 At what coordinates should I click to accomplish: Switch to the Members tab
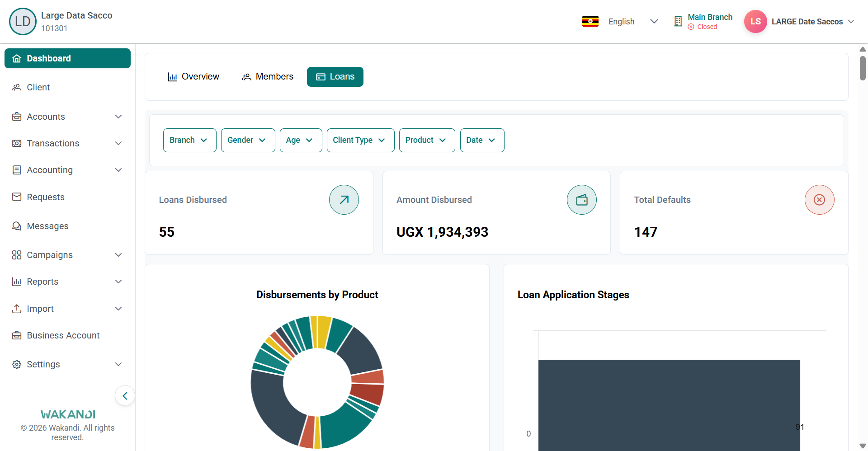pyautogui.click(x=268, y=77)
